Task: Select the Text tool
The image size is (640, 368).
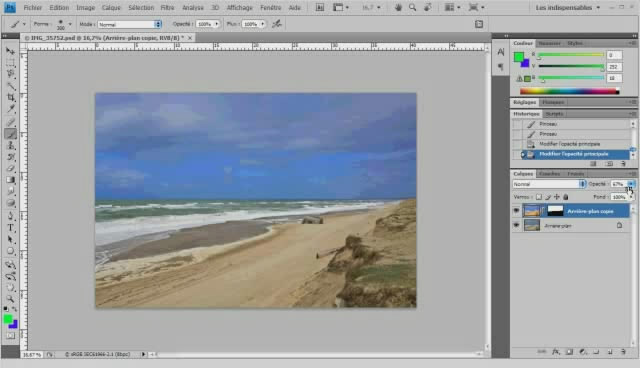Action: point(11,228)
